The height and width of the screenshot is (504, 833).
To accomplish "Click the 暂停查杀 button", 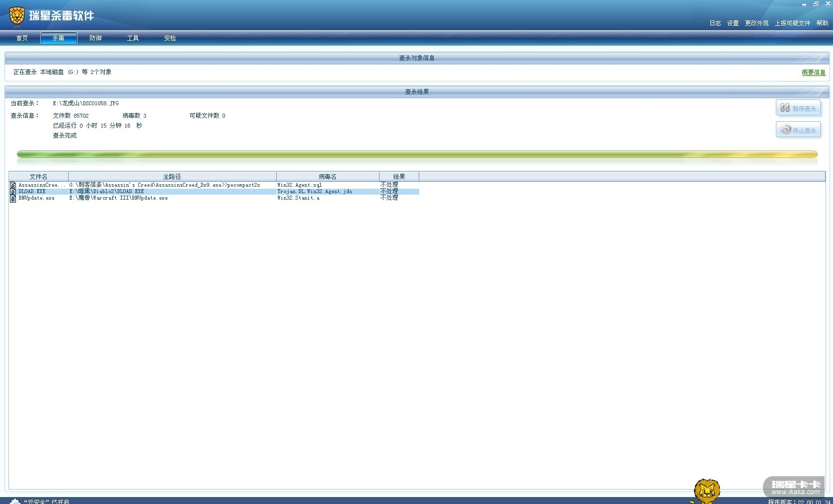I will tap(798, 108).
